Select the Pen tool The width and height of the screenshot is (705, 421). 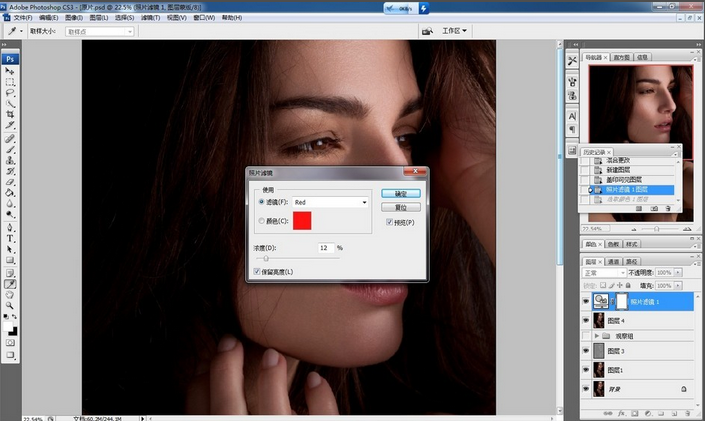pos(9,228)
